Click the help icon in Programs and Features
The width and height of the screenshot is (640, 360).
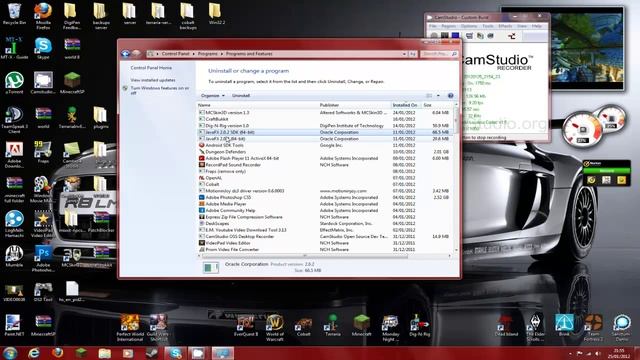(451, 96)
